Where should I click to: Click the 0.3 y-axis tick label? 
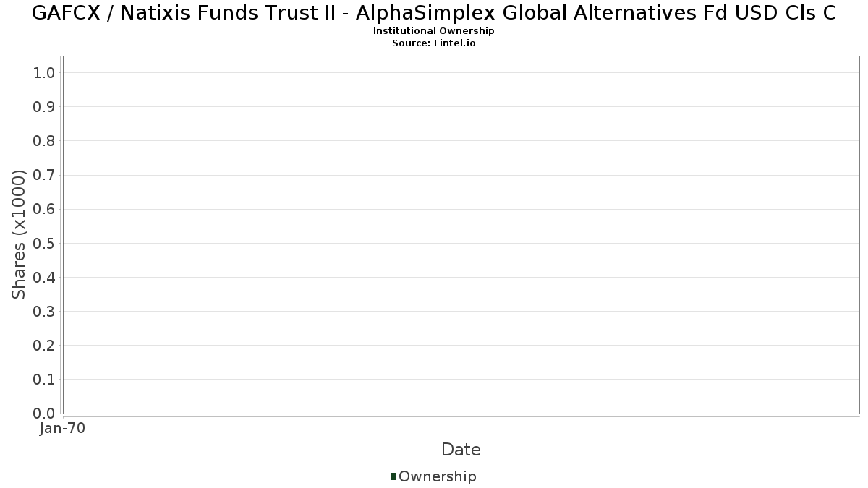(44, 312)
